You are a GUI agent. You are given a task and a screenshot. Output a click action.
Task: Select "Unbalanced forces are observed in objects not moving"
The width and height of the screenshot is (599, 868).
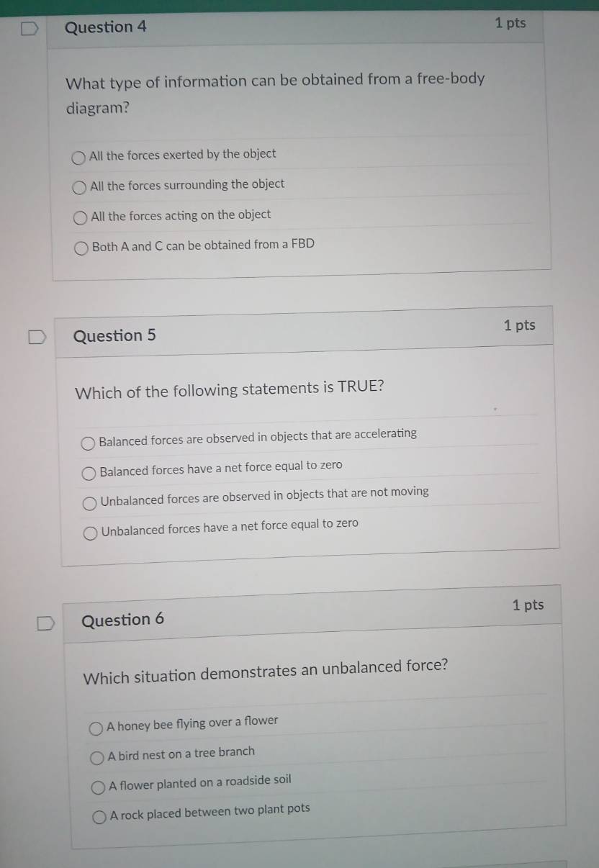click(x=91, y=502)
